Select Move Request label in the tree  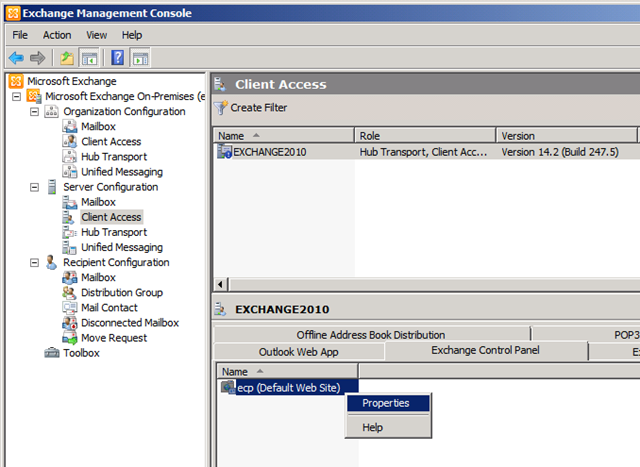[x=114, y=338]
